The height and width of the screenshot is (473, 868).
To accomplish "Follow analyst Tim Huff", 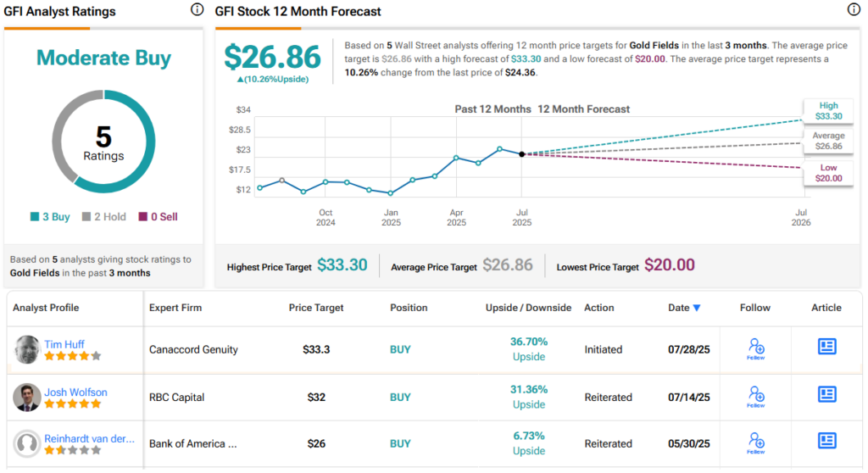I will pos(756,349).
